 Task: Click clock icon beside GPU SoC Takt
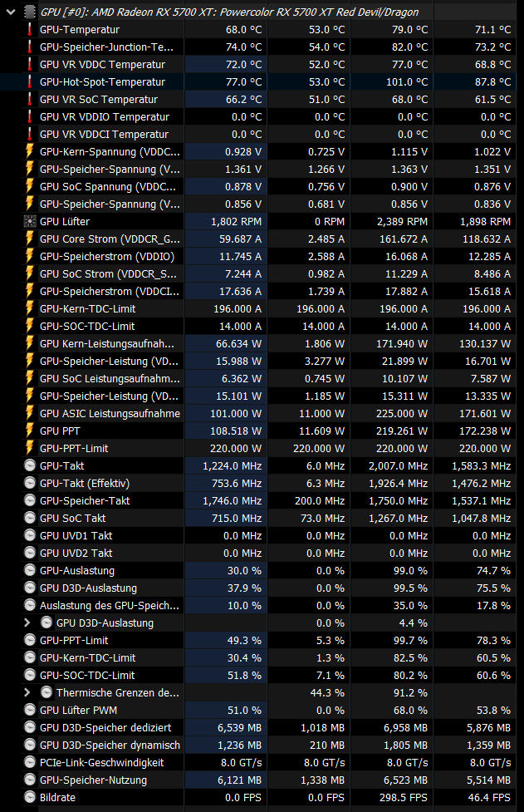(x=30, y=518)
